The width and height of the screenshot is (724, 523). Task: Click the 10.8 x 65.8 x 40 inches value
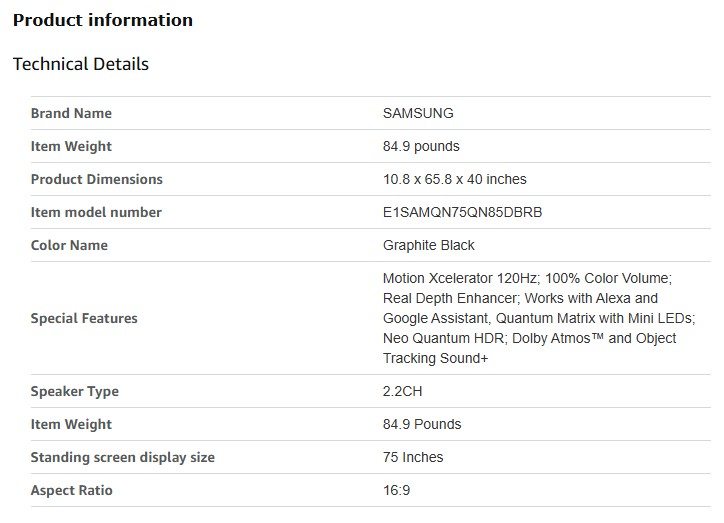click(x=454, y=179)
